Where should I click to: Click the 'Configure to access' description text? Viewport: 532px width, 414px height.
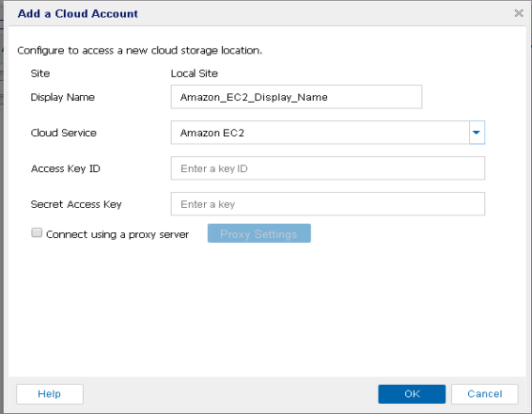point(140,51)
